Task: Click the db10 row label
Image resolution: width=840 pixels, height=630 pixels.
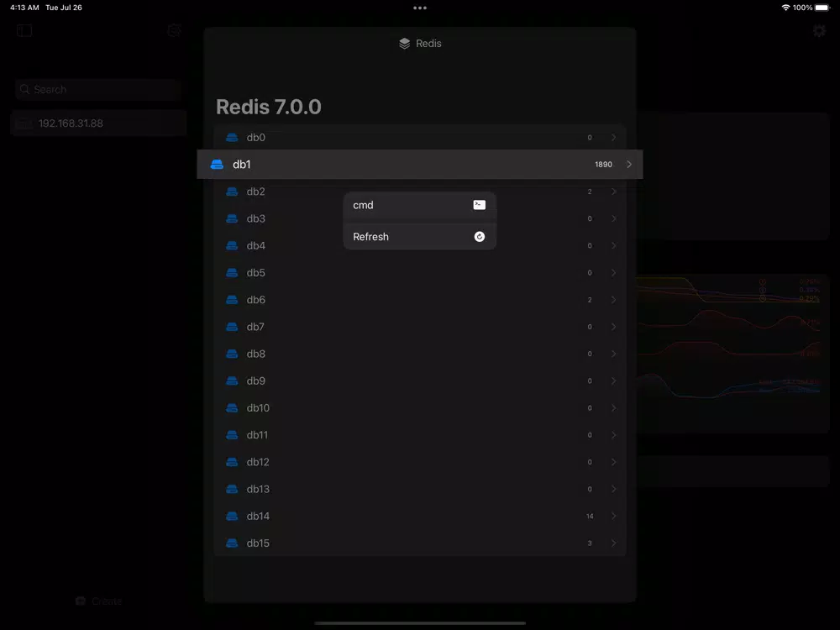Action: (258, 408)
